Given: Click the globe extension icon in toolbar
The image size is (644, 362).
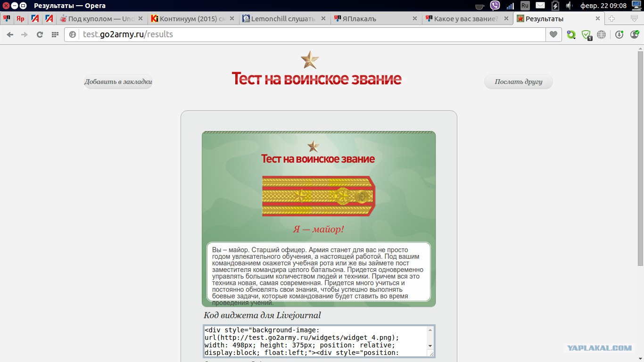Looking at the screenshot, I should click(601, 34).
